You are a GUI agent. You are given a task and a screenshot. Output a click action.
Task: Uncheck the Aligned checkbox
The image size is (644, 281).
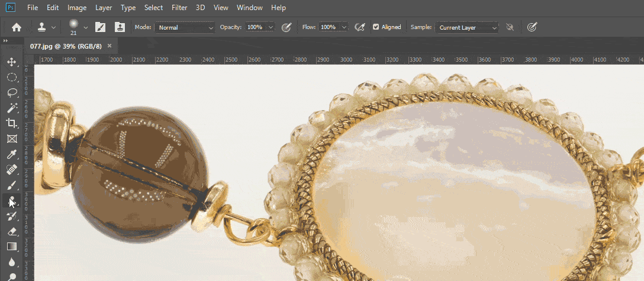[376, 27]
